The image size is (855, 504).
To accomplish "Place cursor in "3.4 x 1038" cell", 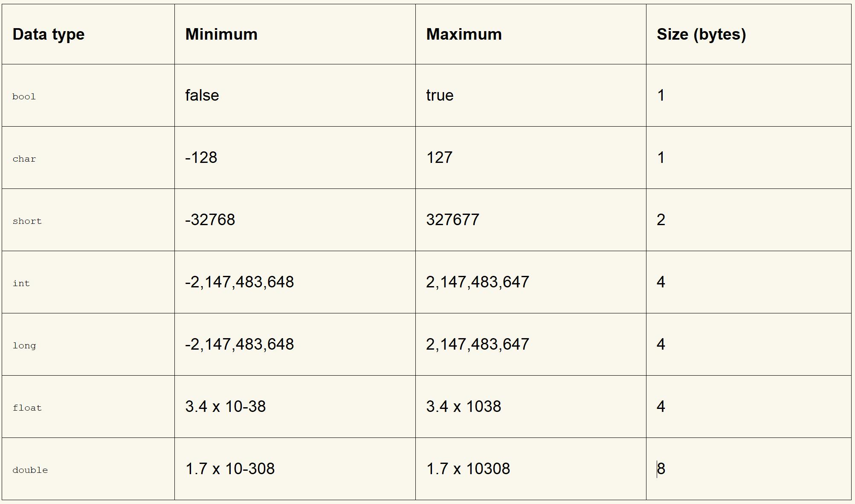I will 464,407.
